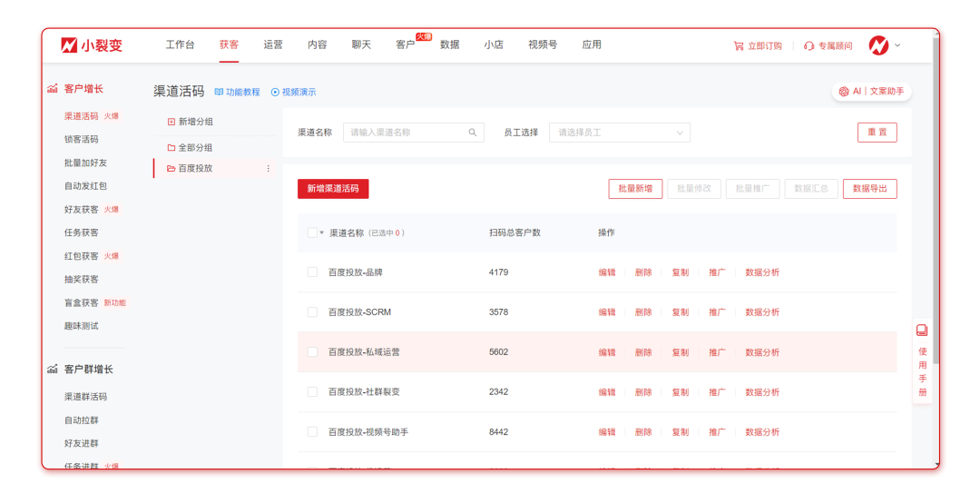Click the 视频演示 play icon
980x504 pixels.
point(275,93)
